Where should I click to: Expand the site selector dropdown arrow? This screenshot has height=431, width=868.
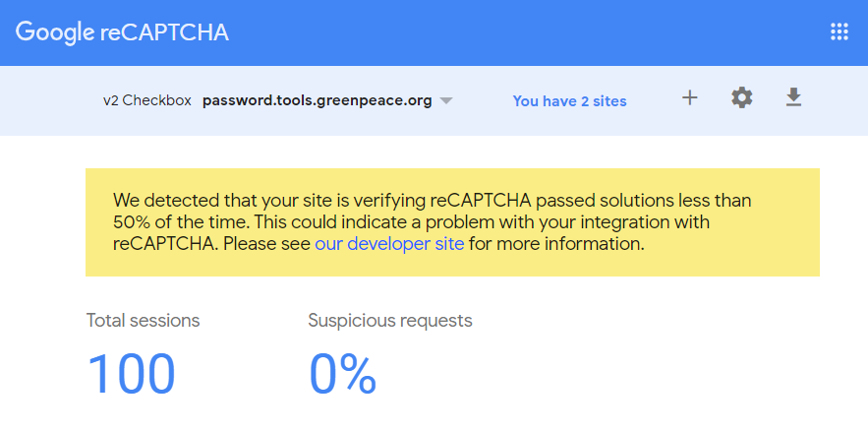[446, 100]
